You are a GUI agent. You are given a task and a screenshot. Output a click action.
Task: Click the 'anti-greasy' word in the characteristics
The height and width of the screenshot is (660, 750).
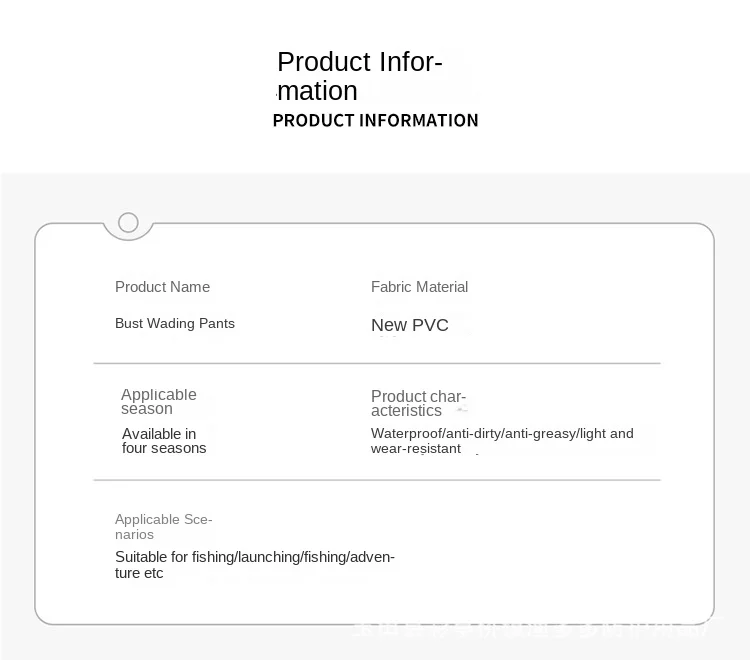[x=540, y=433]
